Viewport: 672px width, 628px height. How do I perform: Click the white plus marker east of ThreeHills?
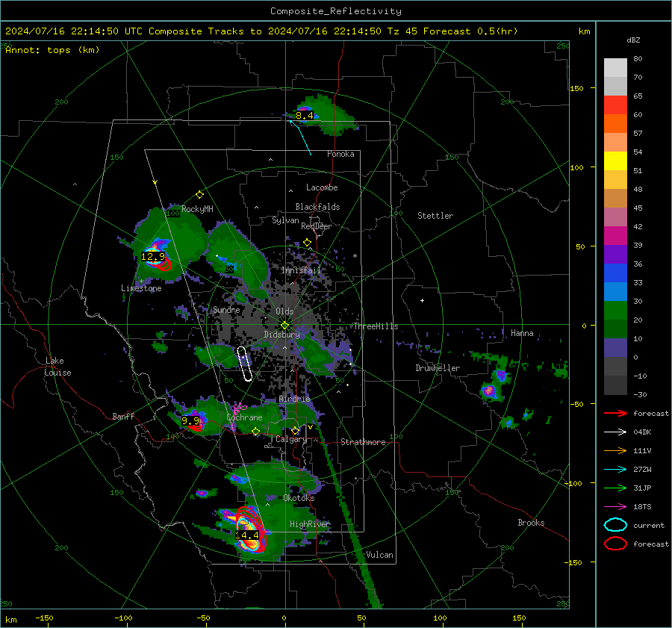[422, 300]
